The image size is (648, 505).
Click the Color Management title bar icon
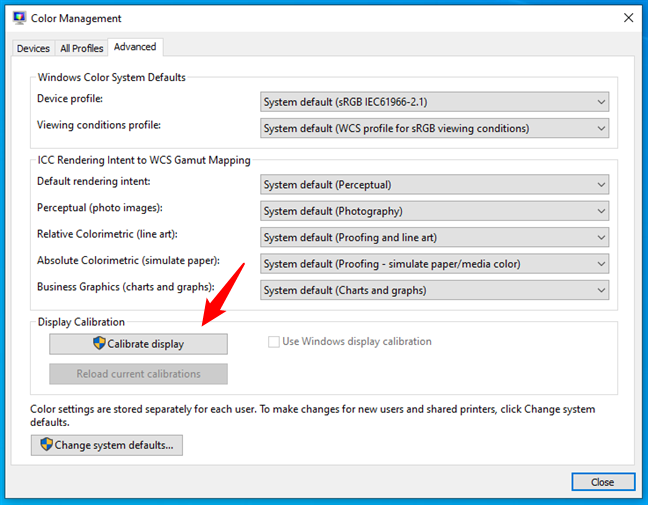19,18
